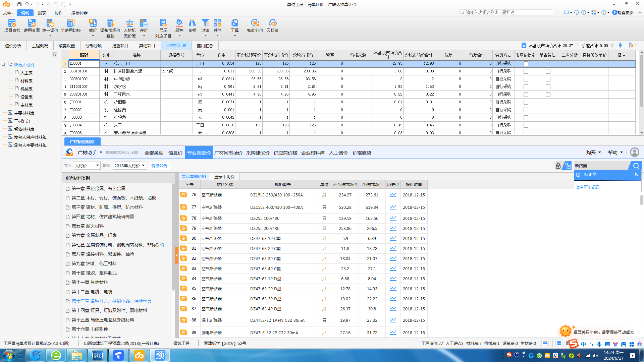Click the 广材信息服务 panel button
The image size is (644, 362).
pos(82,141)
